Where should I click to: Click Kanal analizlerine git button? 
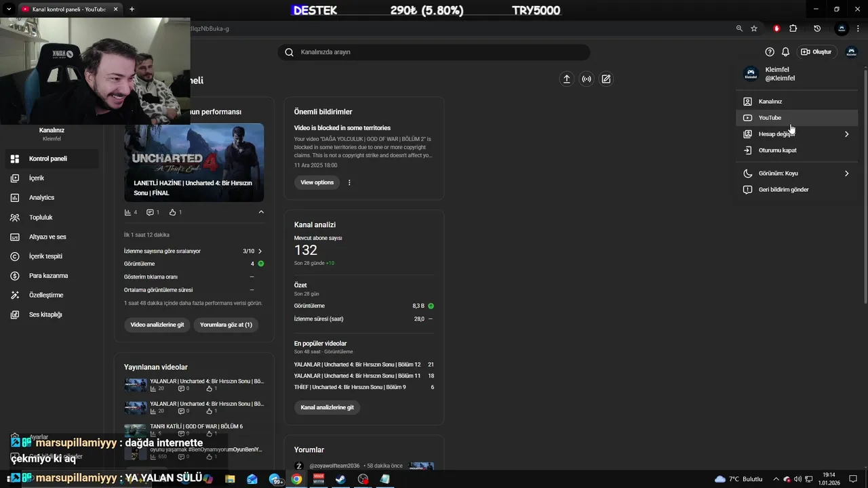click(x=327, y=407)
